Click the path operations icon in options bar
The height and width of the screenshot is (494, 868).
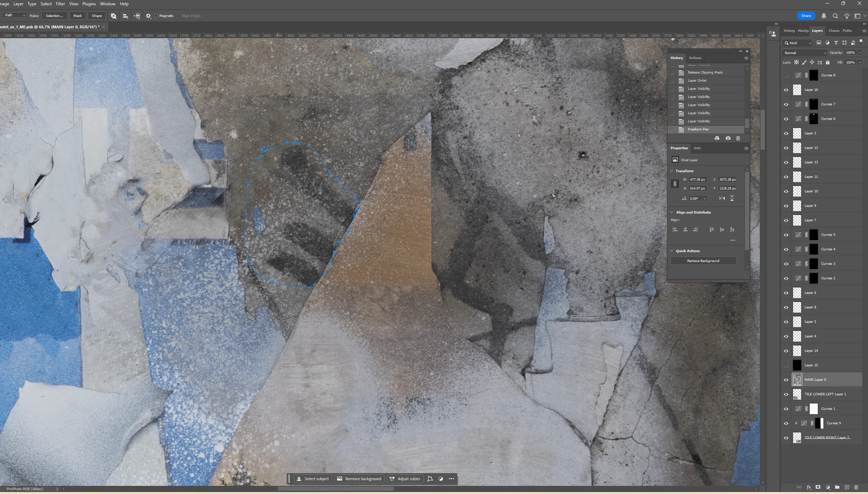[113, 16]
